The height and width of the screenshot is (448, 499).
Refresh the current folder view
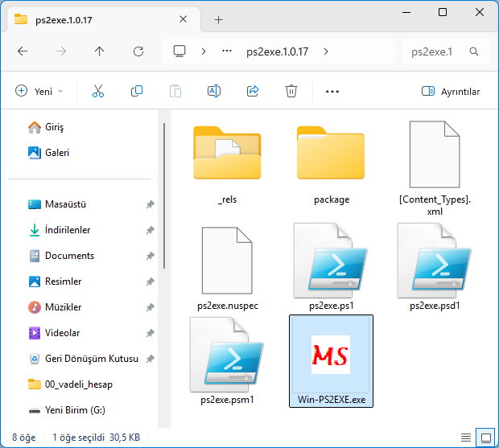pyautogui.click(x=138, y=51)
